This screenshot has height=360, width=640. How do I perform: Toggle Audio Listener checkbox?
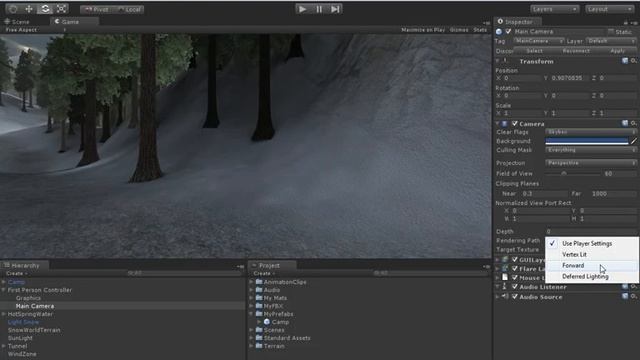[x=515, y=287]
